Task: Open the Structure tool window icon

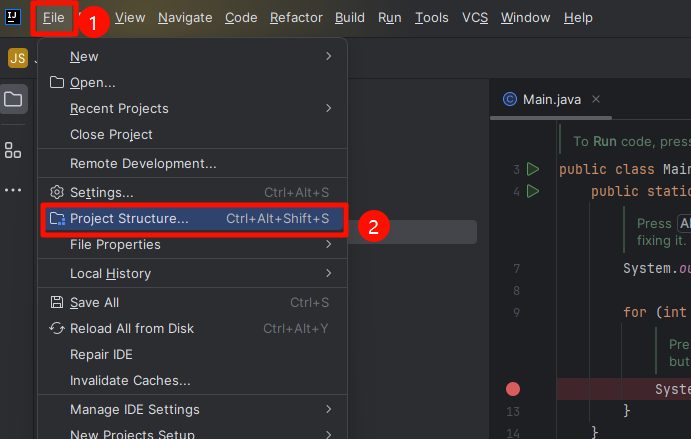Action: (x=13, y=150)
